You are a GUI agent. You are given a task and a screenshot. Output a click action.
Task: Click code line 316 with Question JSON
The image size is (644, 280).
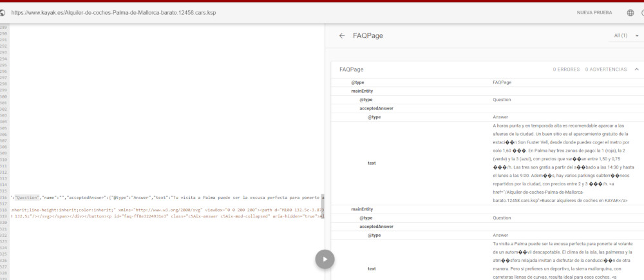pos(161,198)
